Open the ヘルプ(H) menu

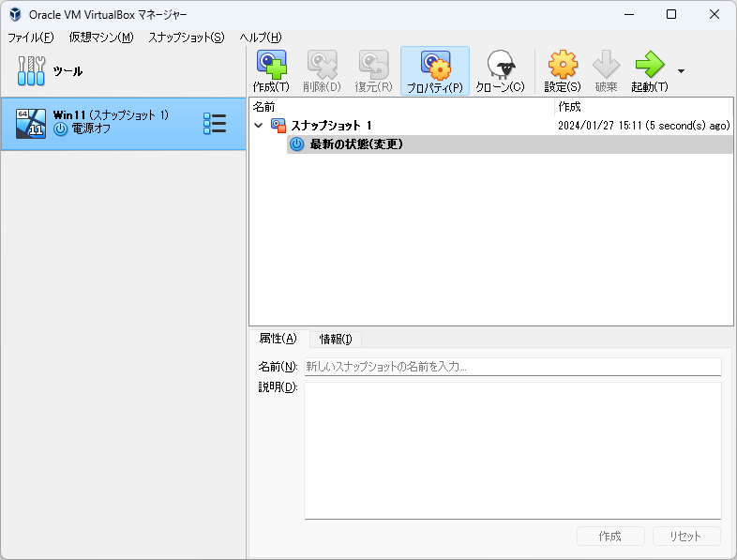tap(261, 38)
